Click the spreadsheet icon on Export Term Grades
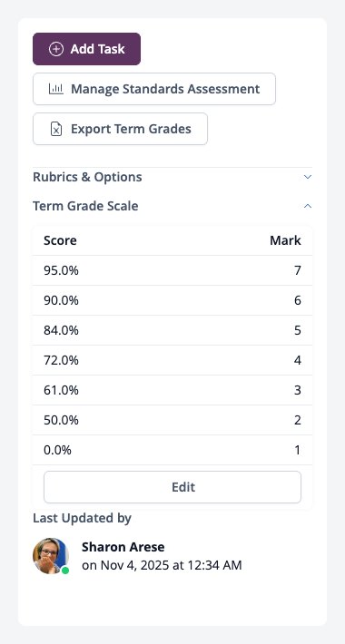345x644 pixels. (x=56, y=129)
